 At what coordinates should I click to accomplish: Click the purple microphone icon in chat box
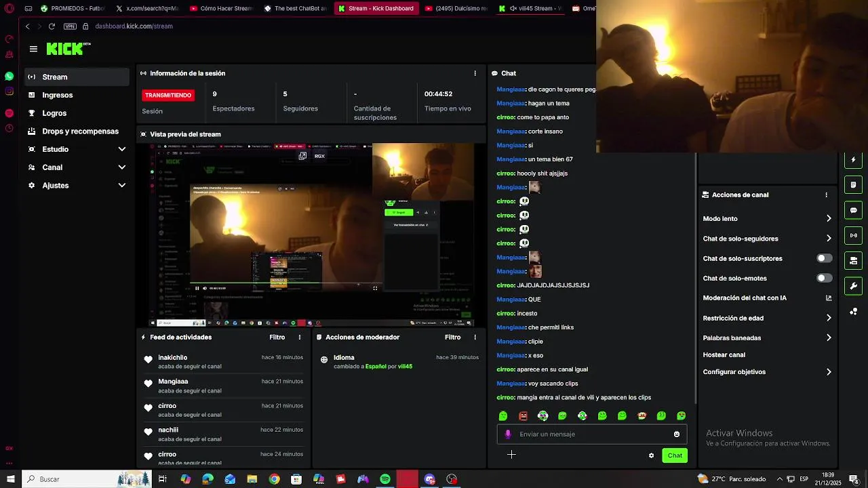click(x=508, y=434)
